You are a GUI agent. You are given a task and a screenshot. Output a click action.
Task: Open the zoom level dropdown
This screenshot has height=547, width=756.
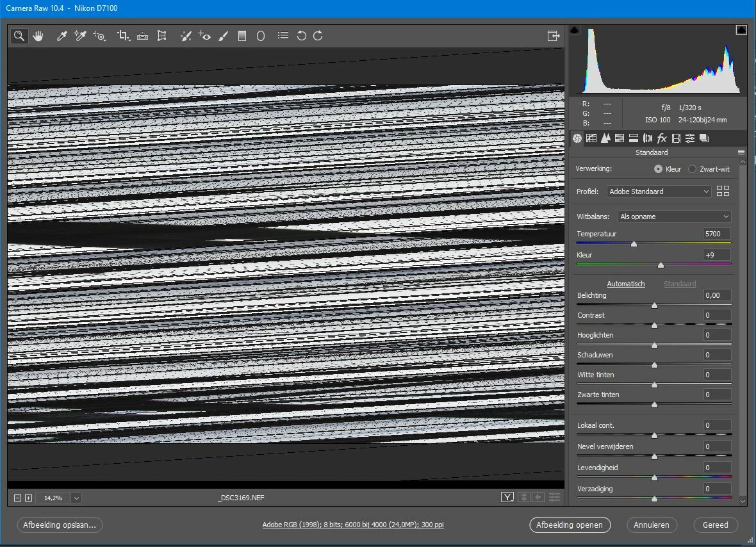click(76, 498)
